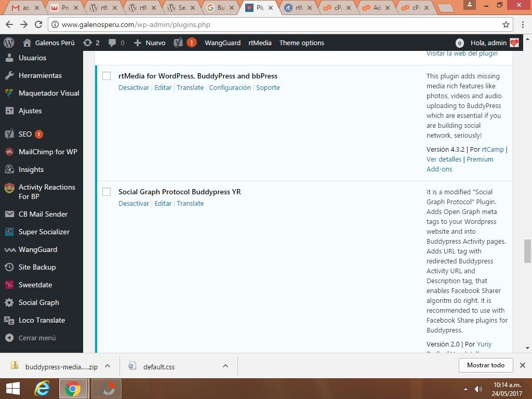The image size is (532, 399).
Task: Switch to the Gmail browser tab
Action: (x=24, y=7)
